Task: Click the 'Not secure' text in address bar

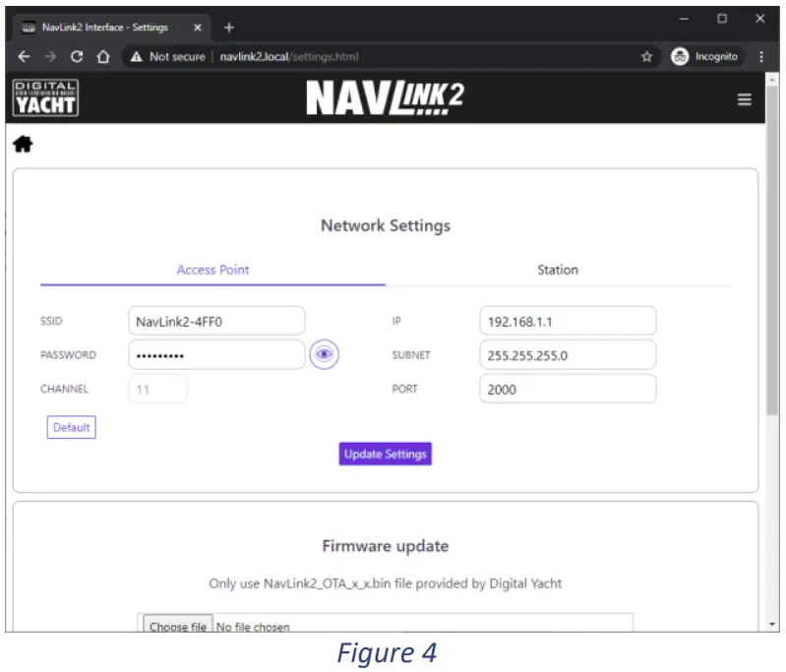Action: 177,57
